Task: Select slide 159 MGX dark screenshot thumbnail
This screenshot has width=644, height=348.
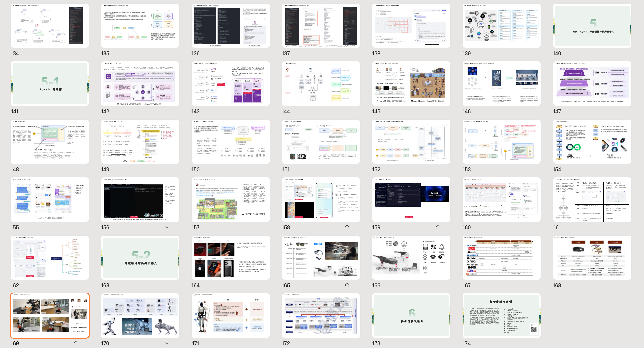Action: pyautogui.click(x=411, y=199)
